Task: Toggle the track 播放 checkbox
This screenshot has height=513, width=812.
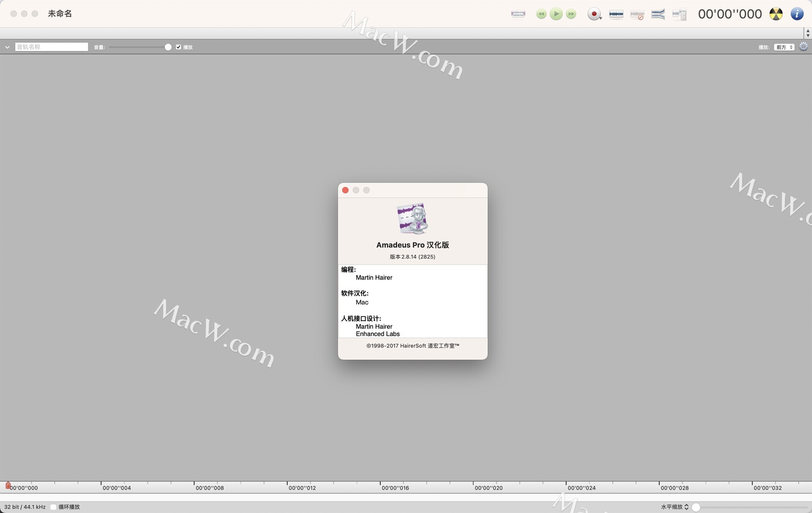Action: pyautogui.click(x=178, y=47)
